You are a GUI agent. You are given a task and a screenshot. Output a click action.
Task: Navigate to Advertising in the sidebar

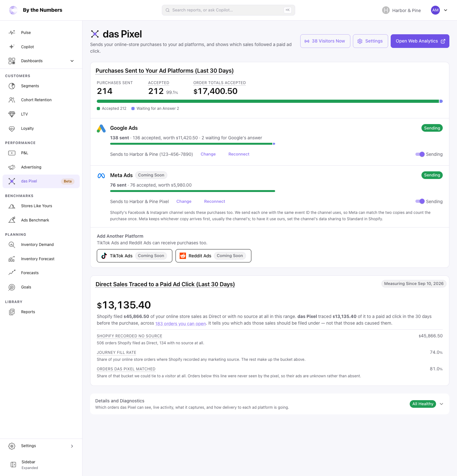click(x=41, y=167)
